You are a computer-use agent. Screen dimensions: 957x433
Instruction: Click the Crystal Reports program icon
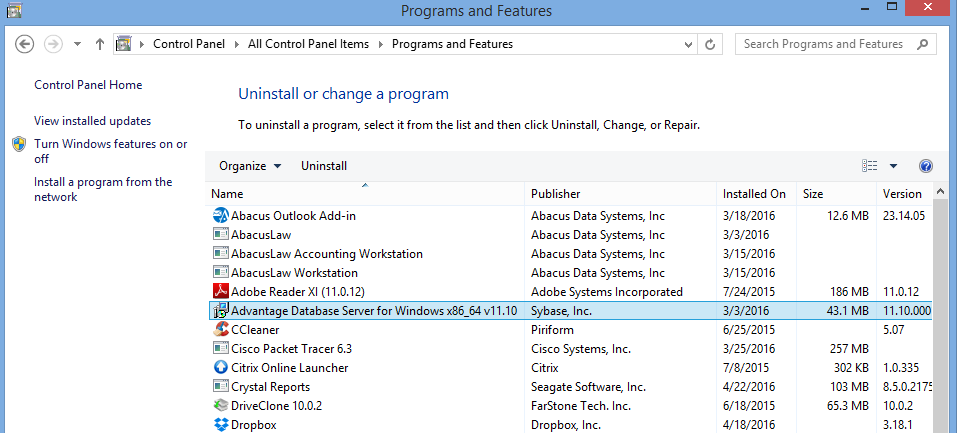[220, 387]
